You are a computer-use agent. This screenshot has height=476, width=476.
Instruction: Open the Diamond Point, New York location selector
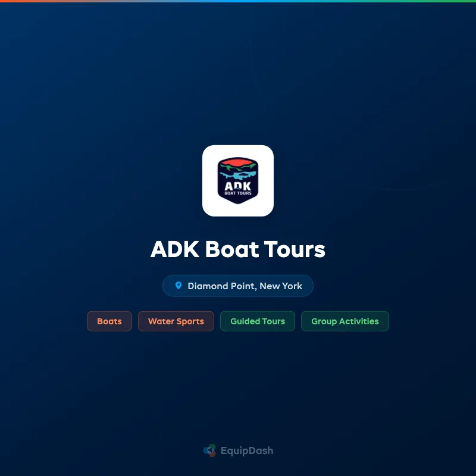click(238, 286)
